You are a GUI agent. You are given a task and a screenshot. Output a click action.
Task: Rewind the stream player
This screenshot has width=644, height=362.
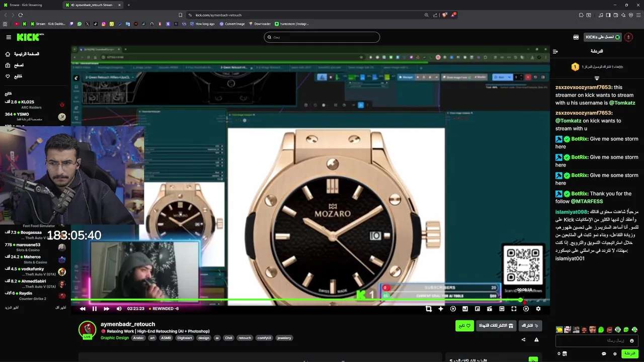coord(83,309)
